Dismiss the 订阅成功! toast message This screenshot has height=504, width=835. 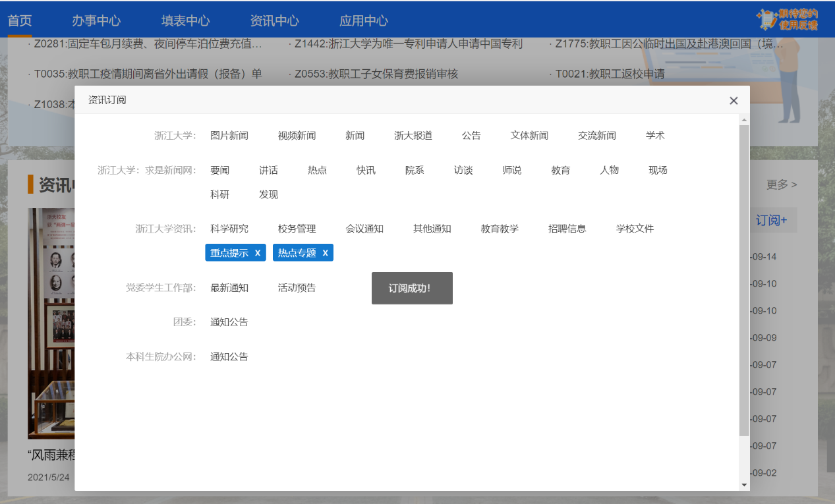412,289
